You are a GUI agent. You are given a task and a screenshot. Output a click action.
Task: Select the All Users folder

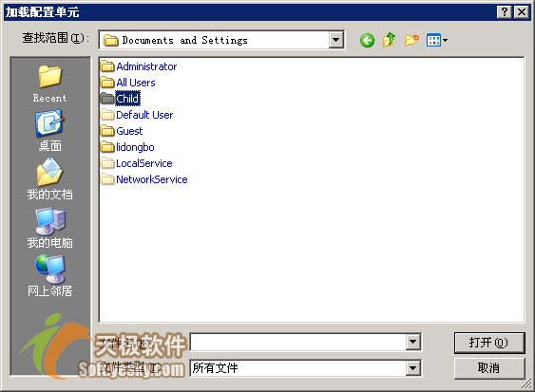pyautogui.click(x=128, y=83)
